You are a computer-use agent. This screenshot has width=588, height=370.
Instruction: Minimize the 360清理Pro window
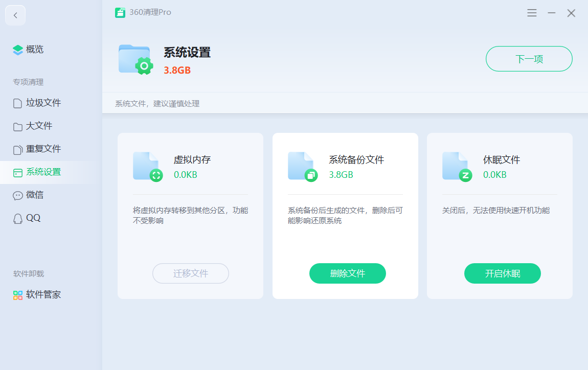552,13
